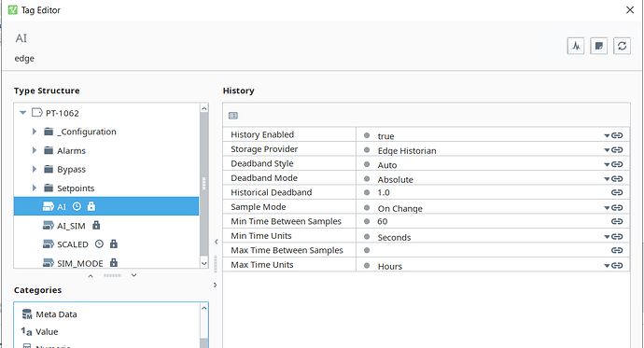
Task: Toggle the override dot for Max Time Units
Action: 367,266
